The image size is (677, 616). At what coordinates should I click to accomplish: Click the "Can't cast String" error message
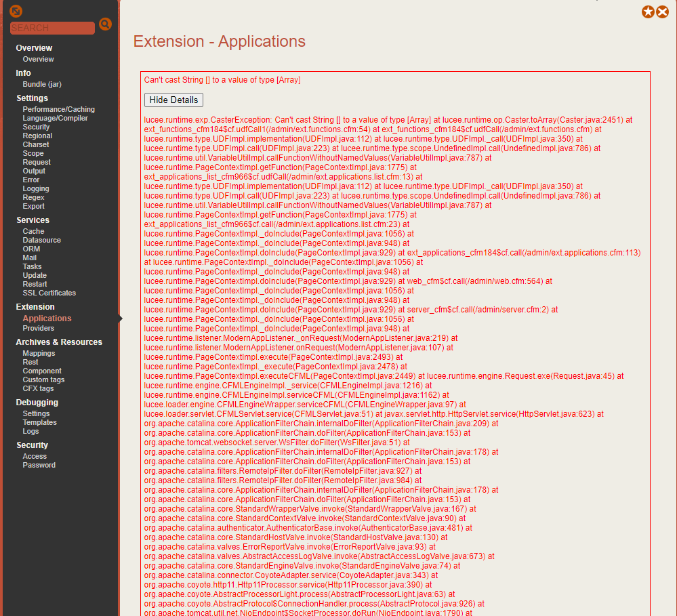tap(222, 80)
